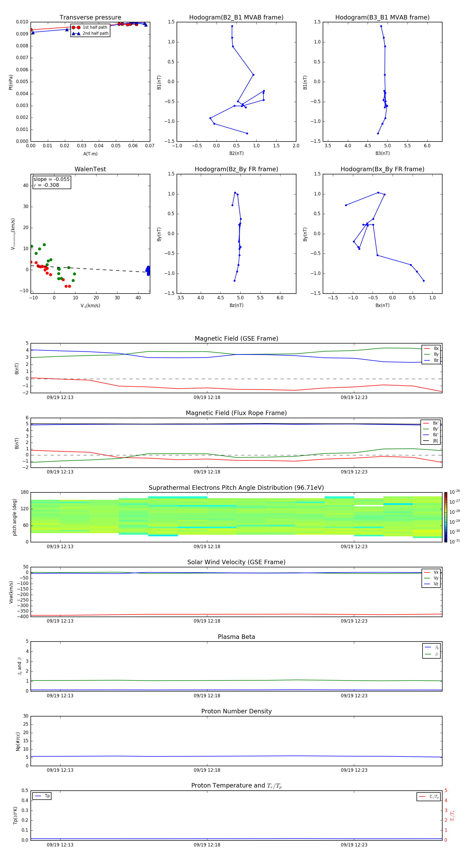Click the pitch angle color scale bar

(x=445, y=517)
